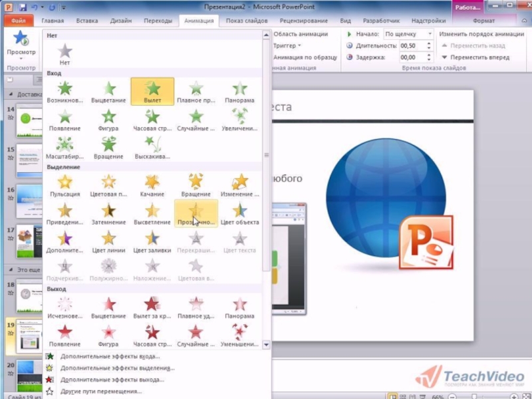
Task: Select the Нет (no animation) star effect
Action: (x=65, y=55)
